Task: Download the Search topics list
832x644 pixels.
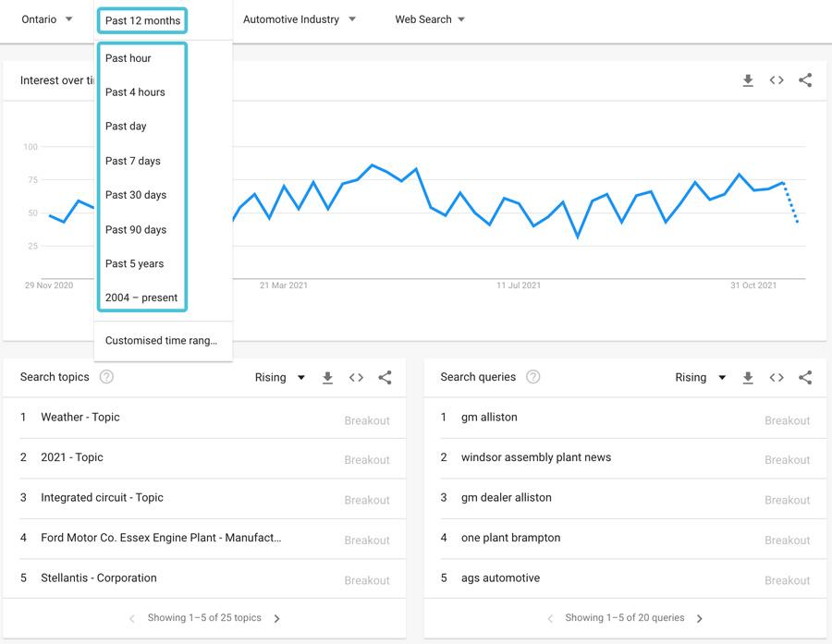Action: point(327,378)
